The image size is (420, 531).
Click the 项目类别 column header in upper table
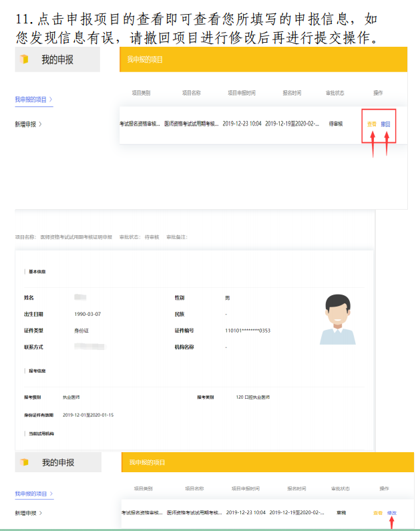click(143, 93)
